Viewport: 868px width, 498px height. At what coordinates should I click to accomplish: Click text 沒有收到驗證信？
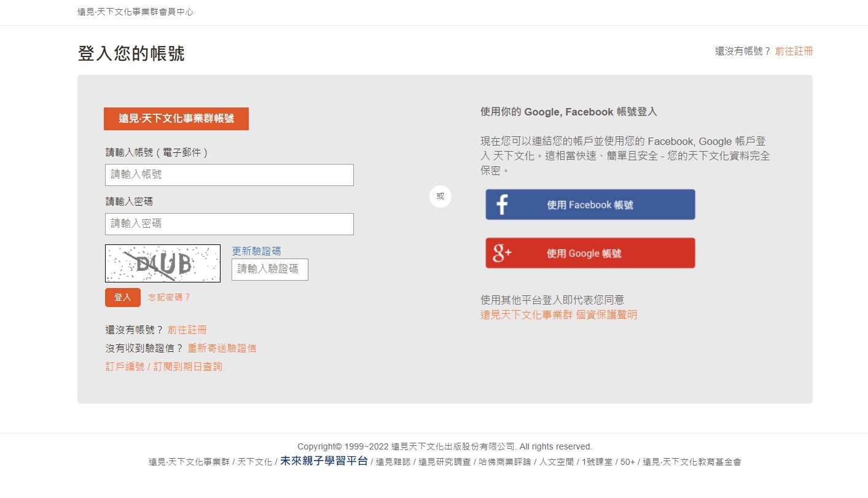click(144, 348)
